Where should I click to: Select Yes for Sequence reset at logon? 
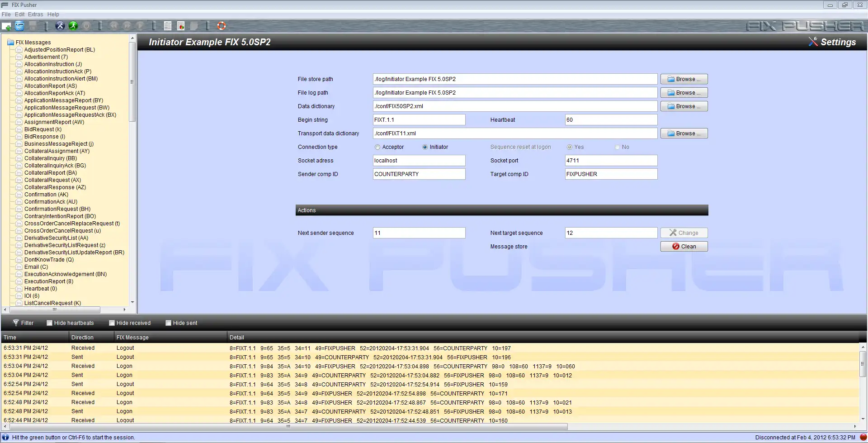pyautogui.click(x=570, y=147)
